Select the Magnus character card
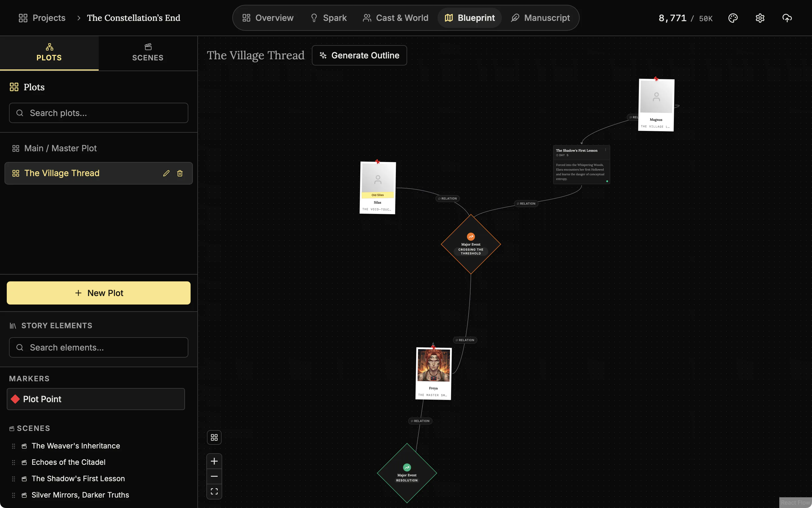The image size is (812, 508). [656, 105]
